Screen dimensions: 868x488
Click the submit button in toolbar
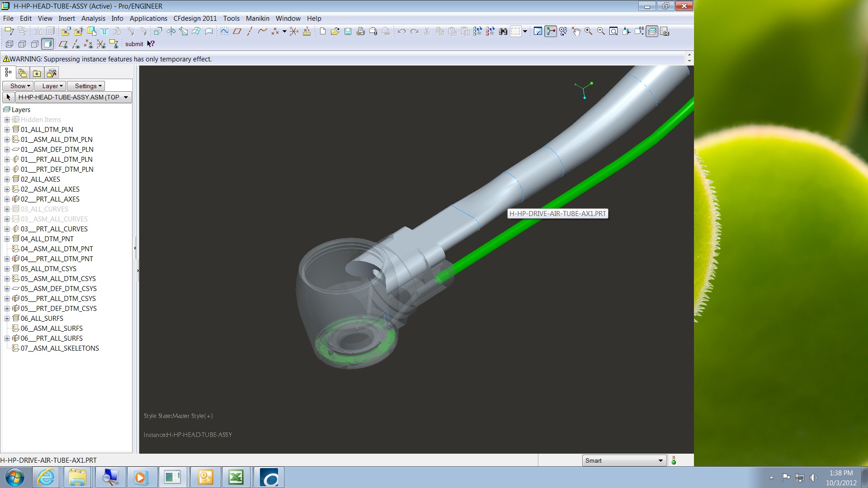(134, 44)
